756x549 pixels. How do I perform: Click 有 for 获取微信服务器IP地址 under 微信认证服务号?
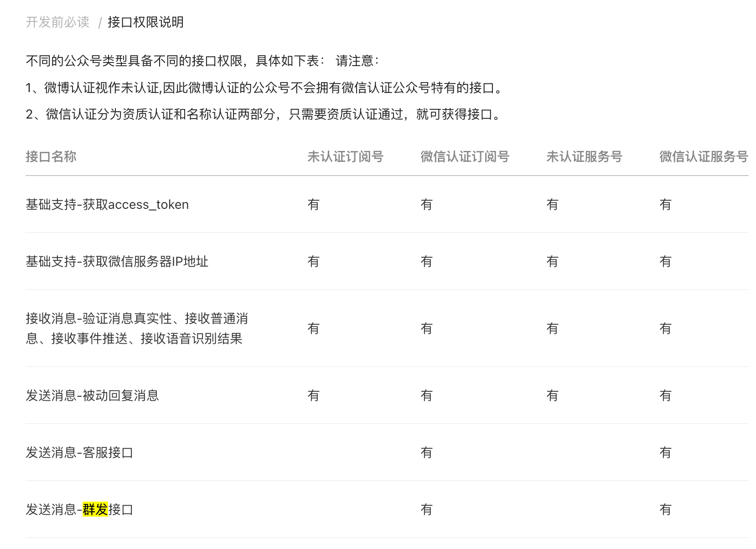click(x=665, y=261)
